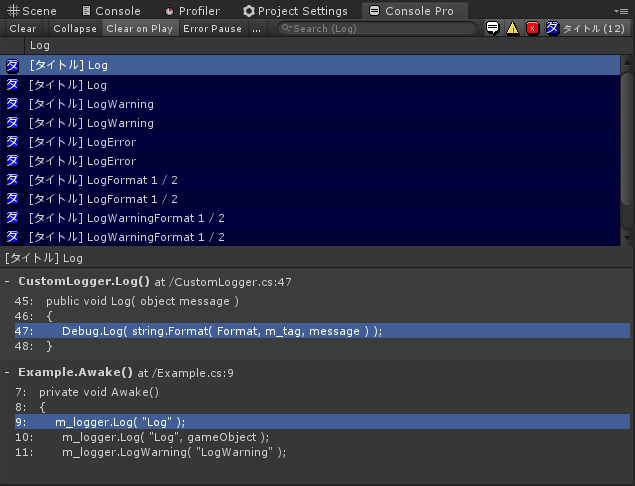Toggle Clear on Play

pos(140,28)
